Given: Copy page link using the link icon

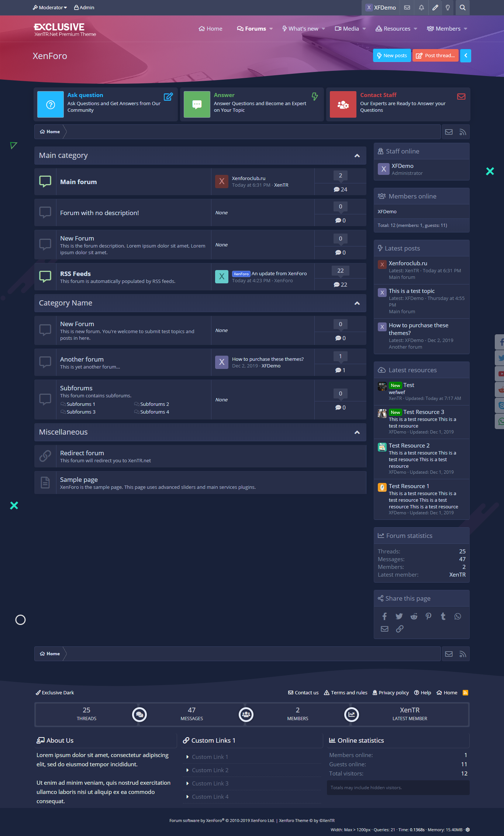Looking at the screenshot, I should pos(400,629).
